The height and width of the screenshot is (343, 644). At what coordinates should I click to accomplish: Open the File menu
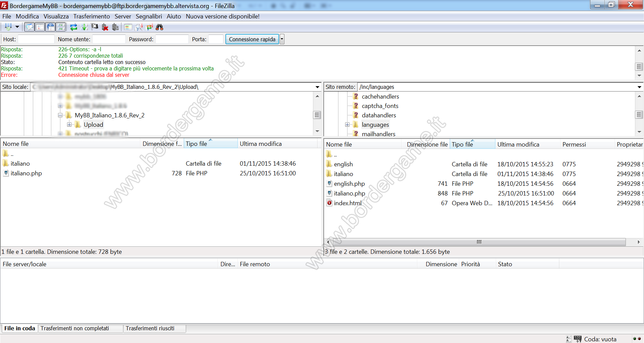pos(7,16)
